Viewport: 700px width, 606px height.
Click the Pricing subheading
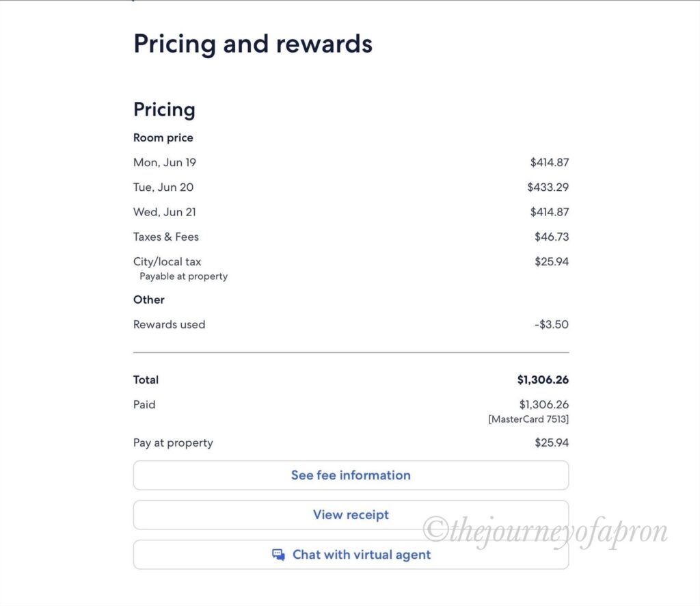pos(164,110)
